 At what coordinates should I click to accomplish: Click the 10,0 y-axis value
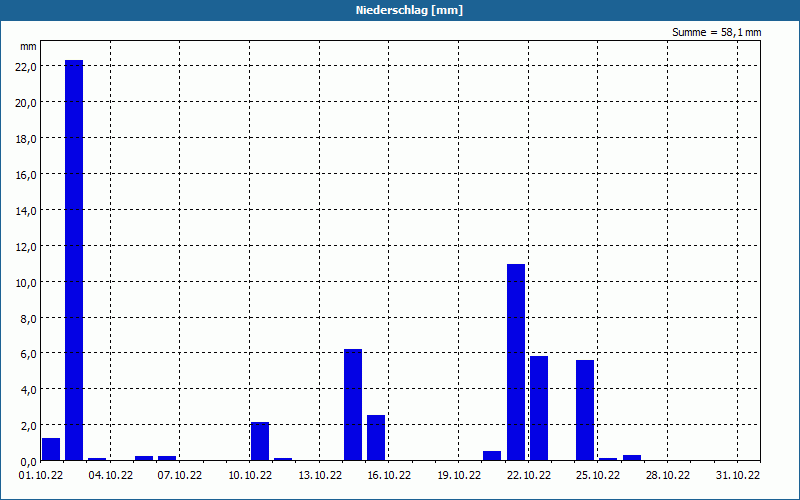click(27, 282)
